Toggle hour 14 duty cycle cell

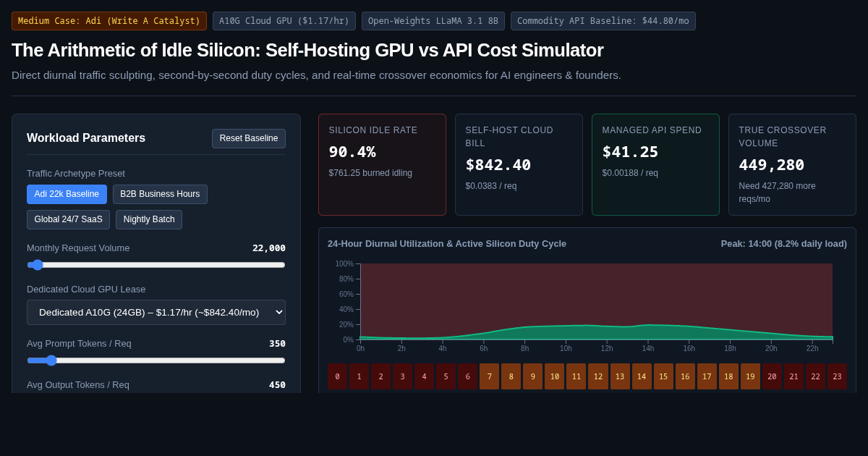coord(642,376)
